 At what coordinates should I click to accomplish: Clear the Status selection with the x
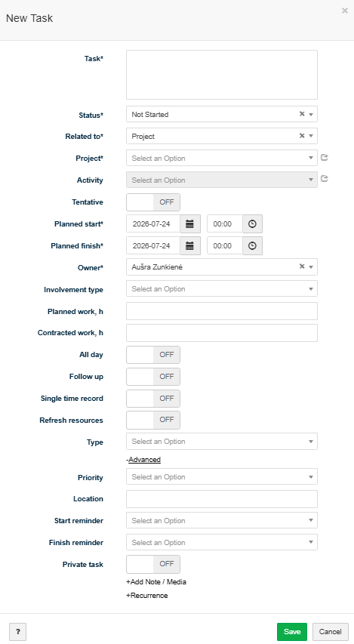[302, 114]
